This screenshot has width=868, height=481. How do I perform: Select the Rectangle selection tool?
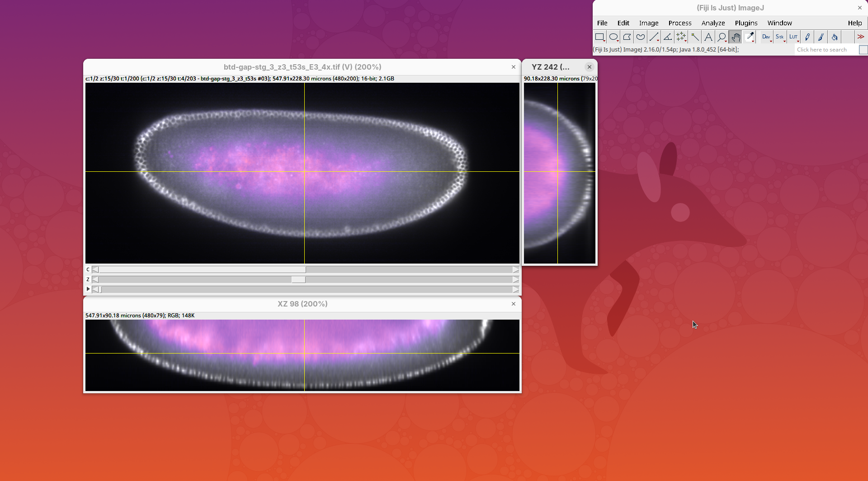599,37
